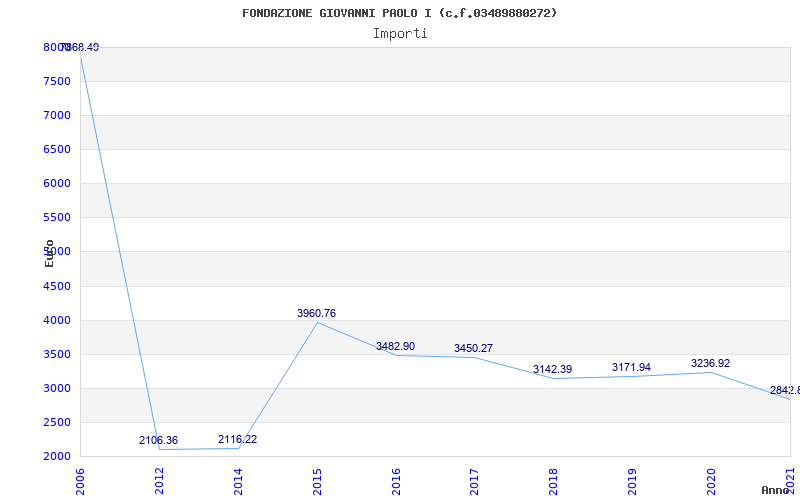Click the 6000 y-axis tick label
The image size is (800, 500).
(57, 184)
